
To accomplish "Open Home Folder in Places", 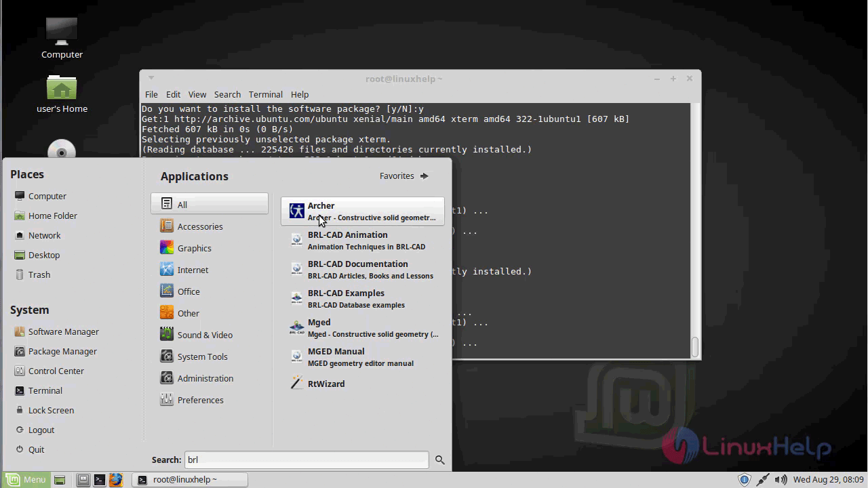I will pyautogui.click(x=46, y=216).
